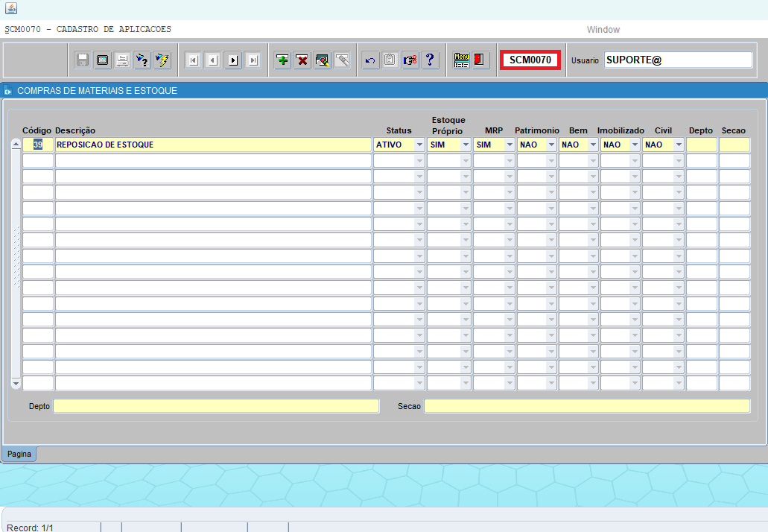Image resolution: width=768 pixels, height=532 pixels.
Task: Click the Descrição column header
Action: point(75,131)
